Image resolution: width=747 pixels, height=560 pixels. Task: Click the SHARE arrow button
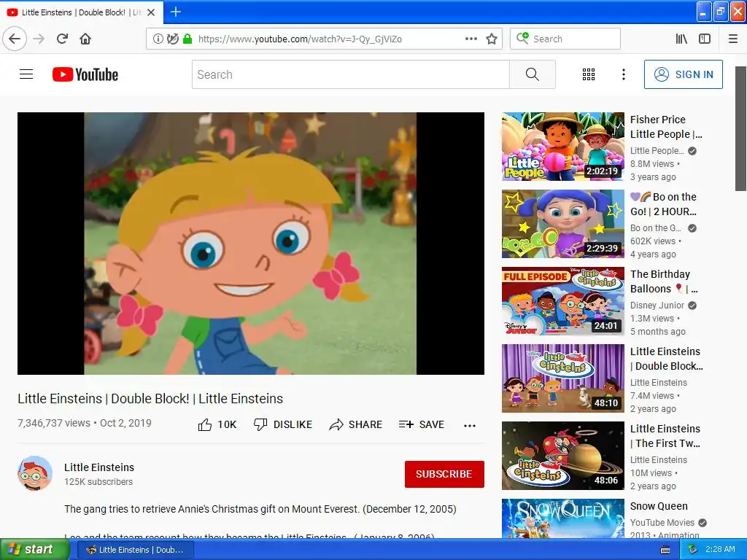pos(355,424)
